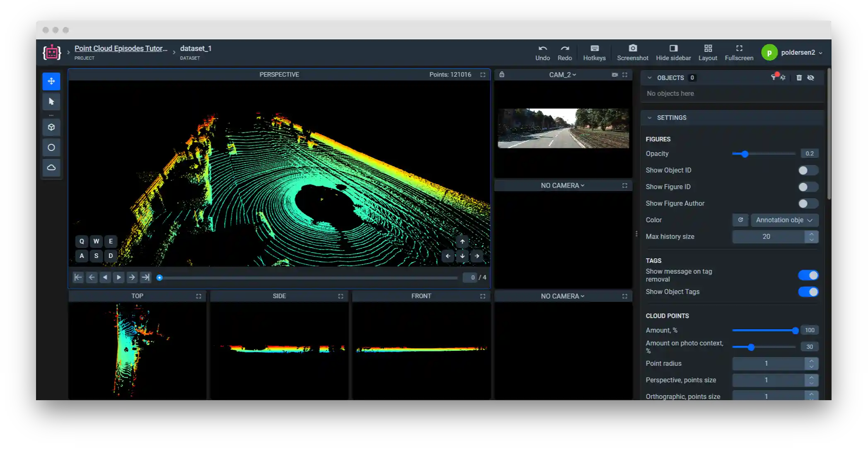Click the cloud tool in the left toolbar

coord(51,168)
